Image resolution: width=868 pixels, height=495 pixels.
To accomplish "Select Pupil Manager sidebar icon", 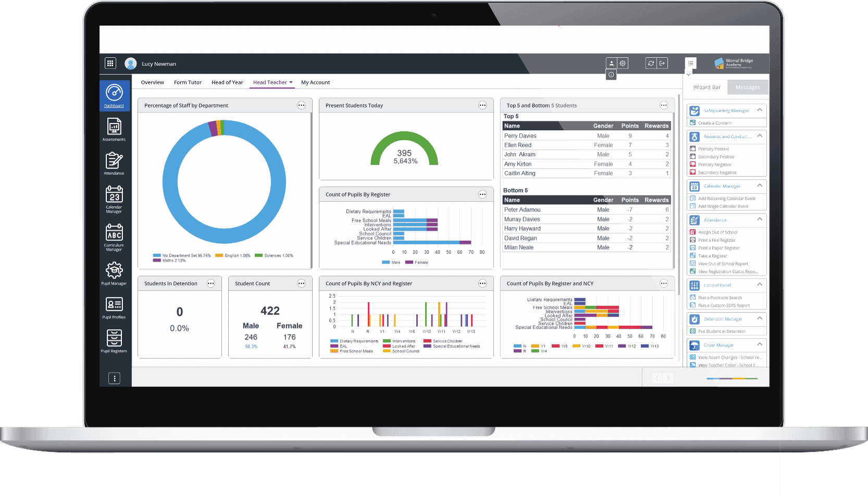I will (114, 274).
